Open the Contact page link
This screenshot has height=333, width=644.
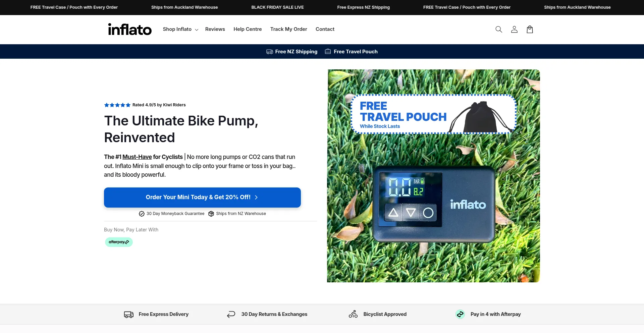(x=325, y=30)
